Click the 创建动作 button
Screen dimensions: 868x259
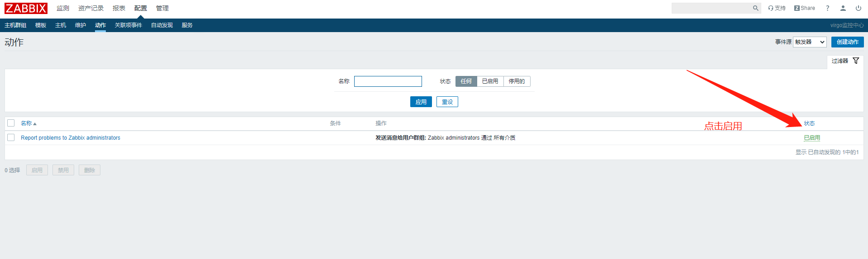[847, 42]
